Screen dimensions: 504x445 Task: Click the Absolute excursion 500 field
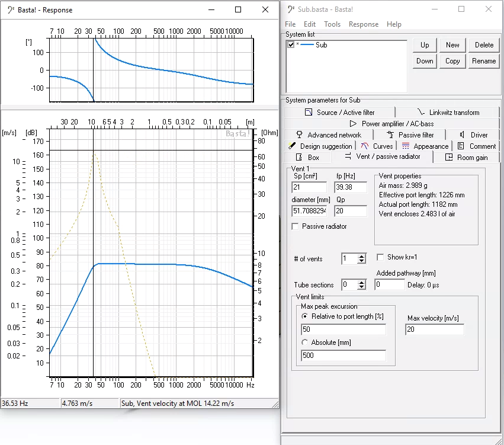[344, 356]
